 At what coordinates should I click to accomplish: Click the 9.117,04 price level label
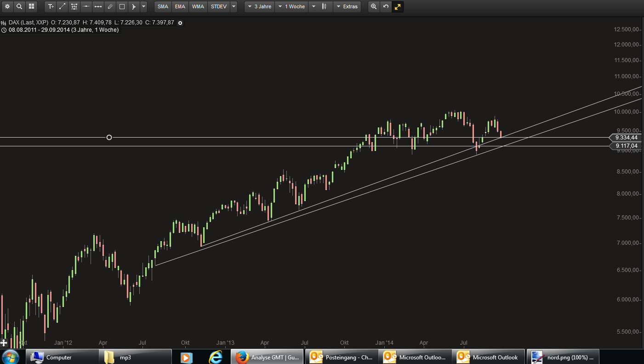point(626,146)
